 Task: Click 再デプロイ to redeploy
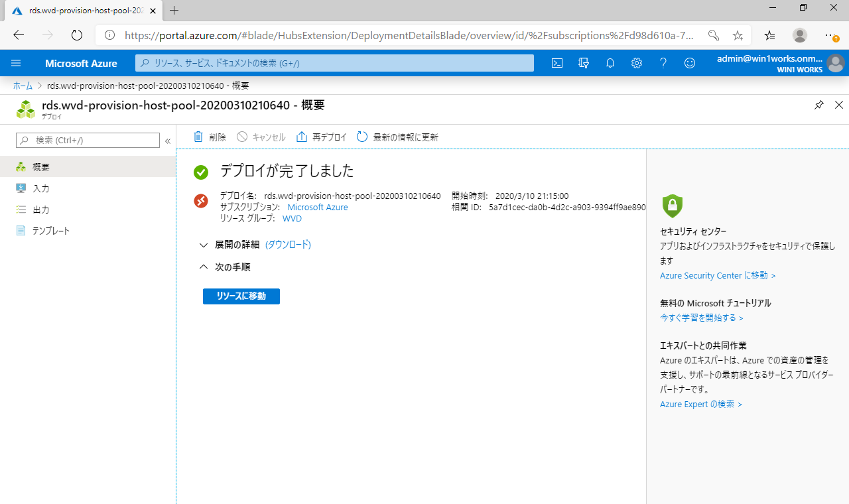322,137
